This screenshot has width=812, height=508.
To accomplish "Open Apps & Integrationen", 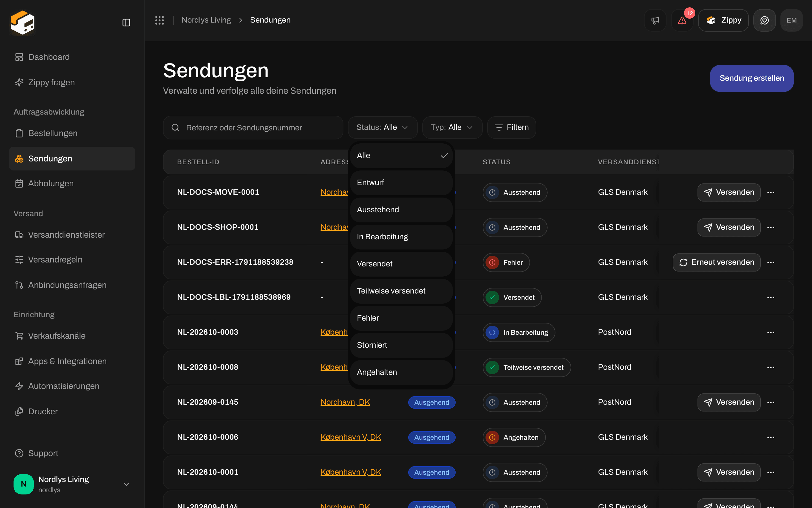I will point(72,361).
